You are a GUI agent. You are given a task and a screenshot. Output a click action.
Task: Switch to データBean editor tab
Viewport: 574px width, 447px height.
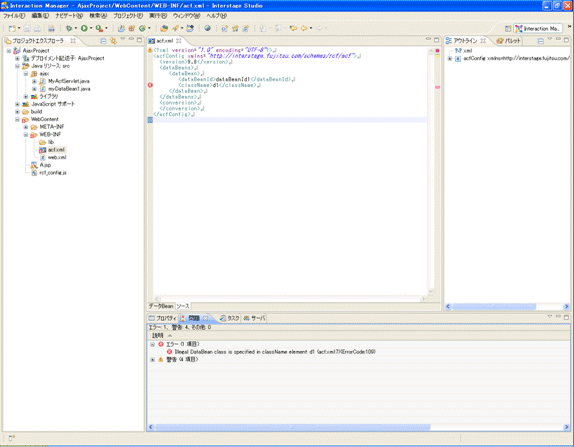click(x=161, y=306)
